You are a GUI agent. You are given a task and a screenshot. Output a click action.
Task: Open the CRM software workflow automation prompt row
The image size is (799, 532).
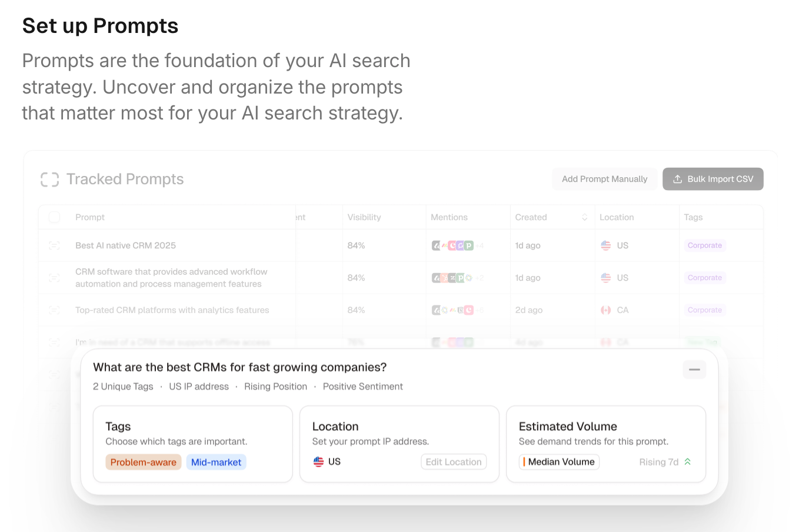171,278
